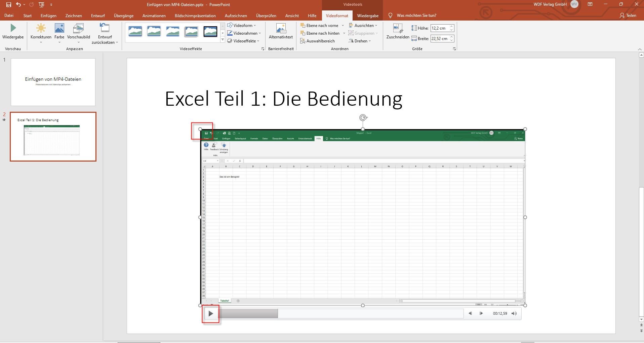Open Korrekturen brightness options
The image size is (644, 343).
41,33
